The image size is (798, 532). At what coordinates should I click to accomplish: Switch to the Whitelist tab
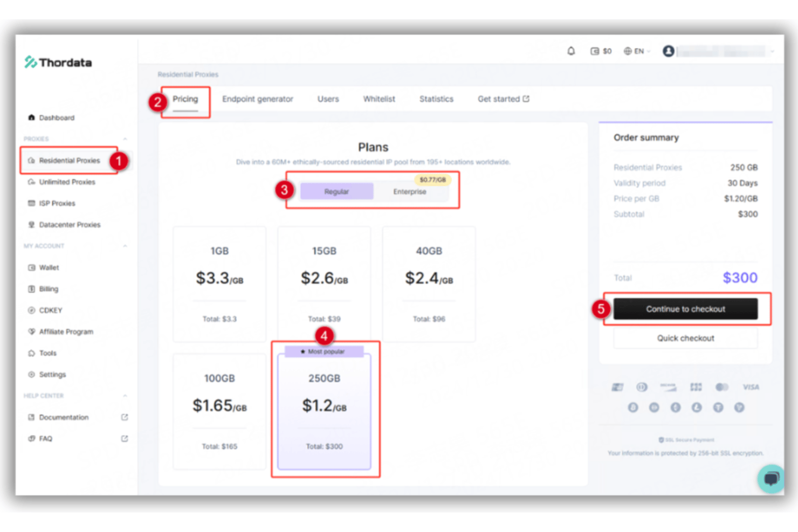[x=379, y=99]
